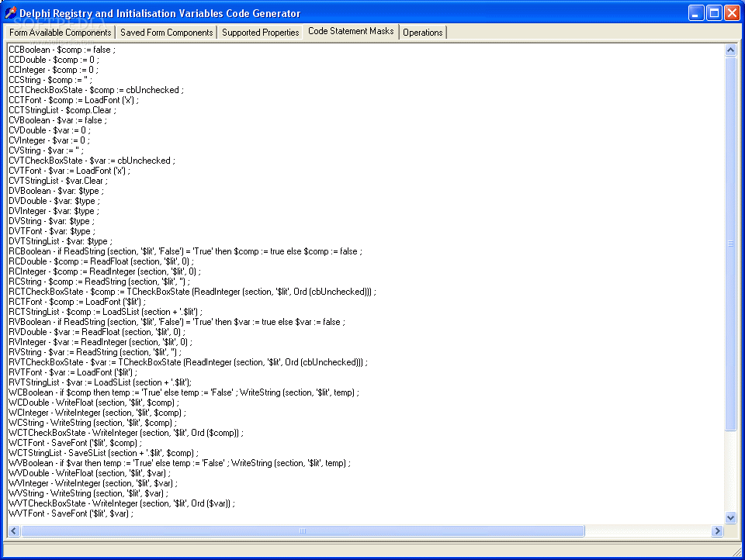Click the line starting 'RCInteger - $comp := ReadInteger'
This screenshot has height=560, width=745.
click(x=105, y=271)
